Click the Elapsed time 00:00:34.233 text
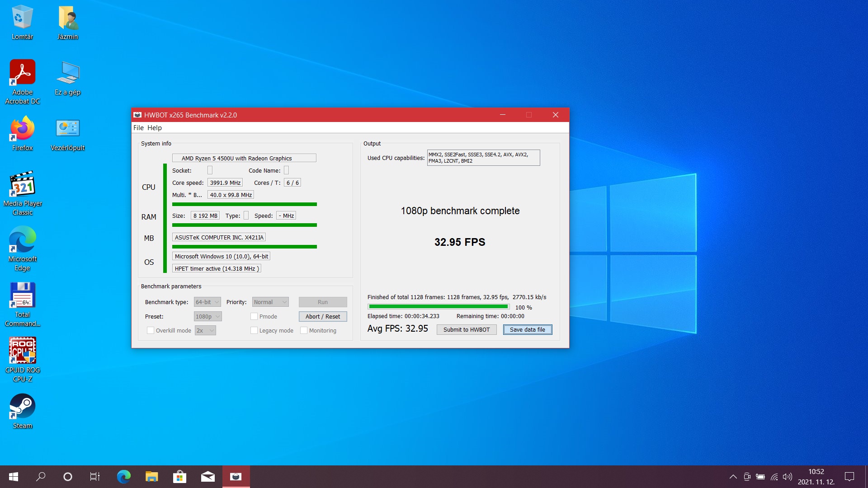Image resolution: width=868 pixels, height=488 pixels. [x=403, y=316]
